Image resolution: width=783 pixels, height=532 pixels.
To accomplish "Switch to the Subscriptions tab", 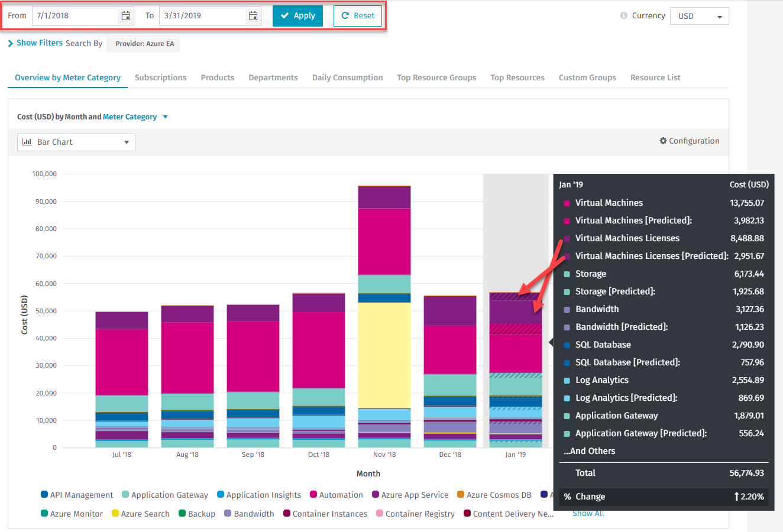I will coord(160,77).
